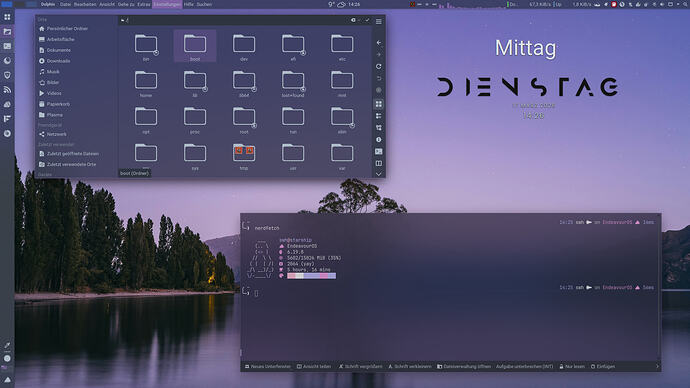Click Schrift vergrößern in terminal
The width and height of the screenshot is (690, 388).
[360, 366]
